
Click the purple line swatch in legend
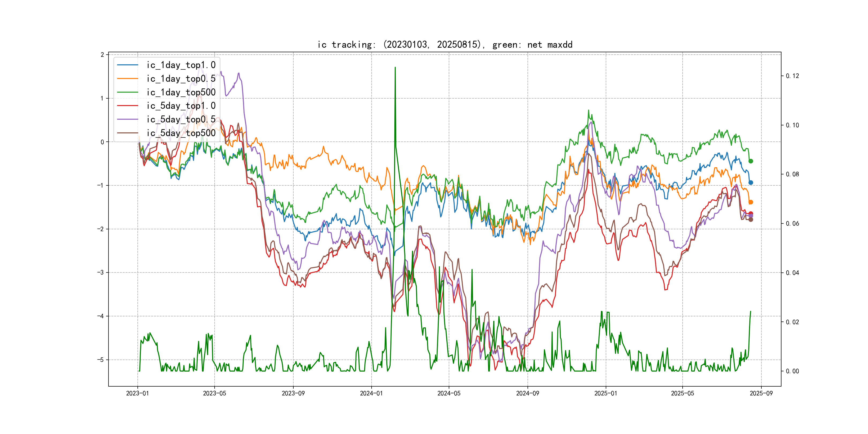[x=127, y=119]
